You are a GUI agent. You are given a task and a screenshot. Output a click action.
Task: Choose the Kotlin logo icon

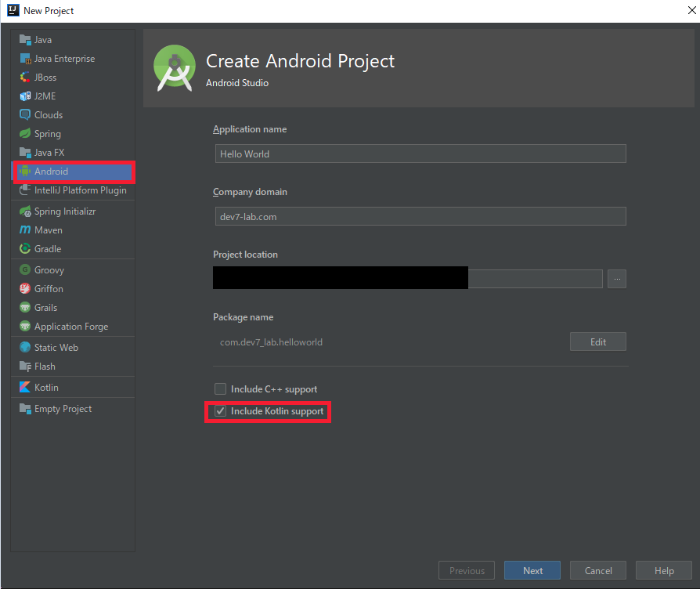(x=25, y=387)
